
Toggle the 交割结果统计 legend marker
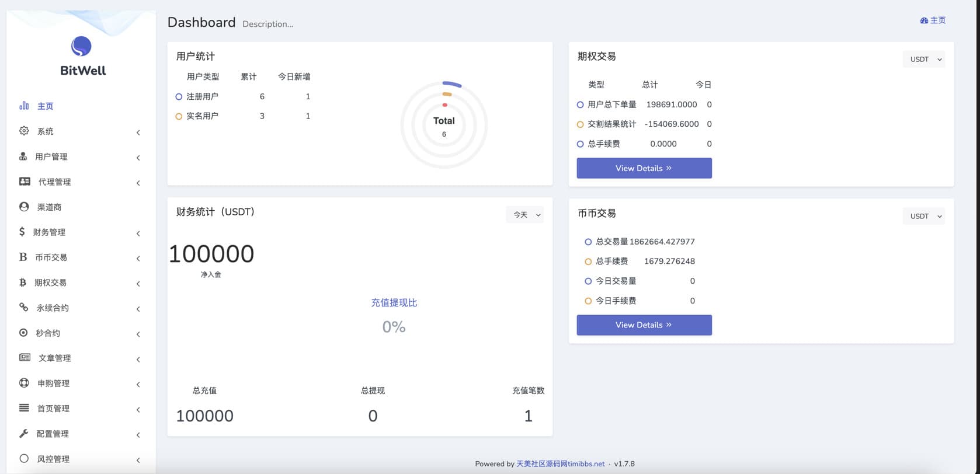[x=580, y=124]
